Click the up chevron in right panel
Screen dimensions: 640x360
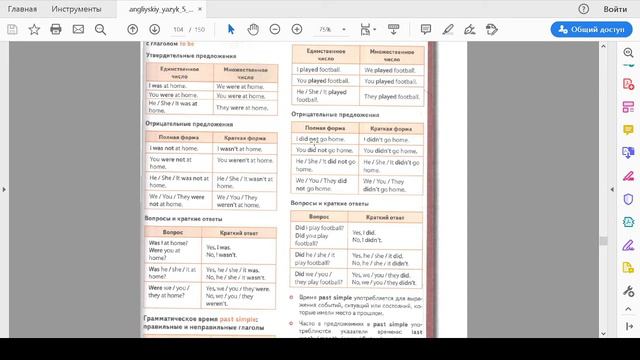[629, 309]
